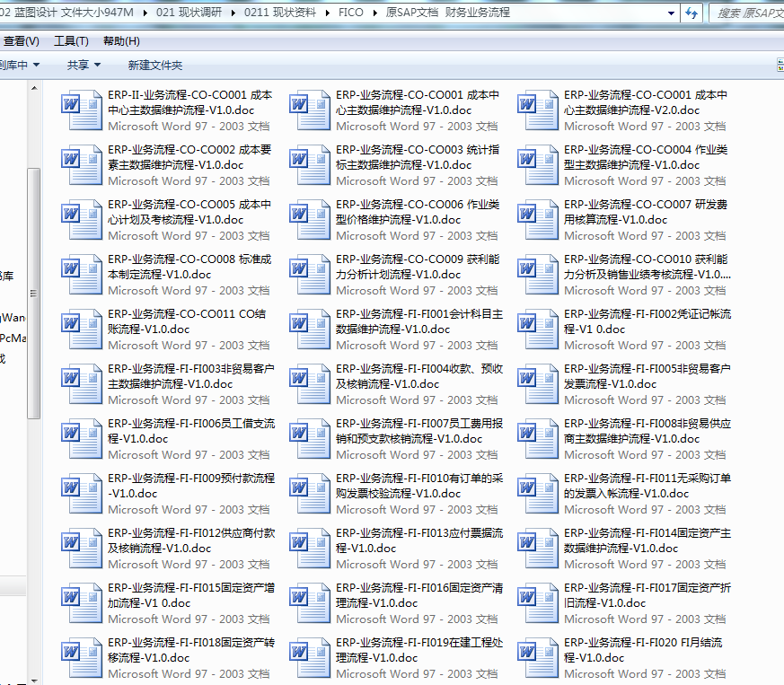Select the CO-CO011 CO结账流程 Word icon
The image size is (784, 685).
[82, 329]
